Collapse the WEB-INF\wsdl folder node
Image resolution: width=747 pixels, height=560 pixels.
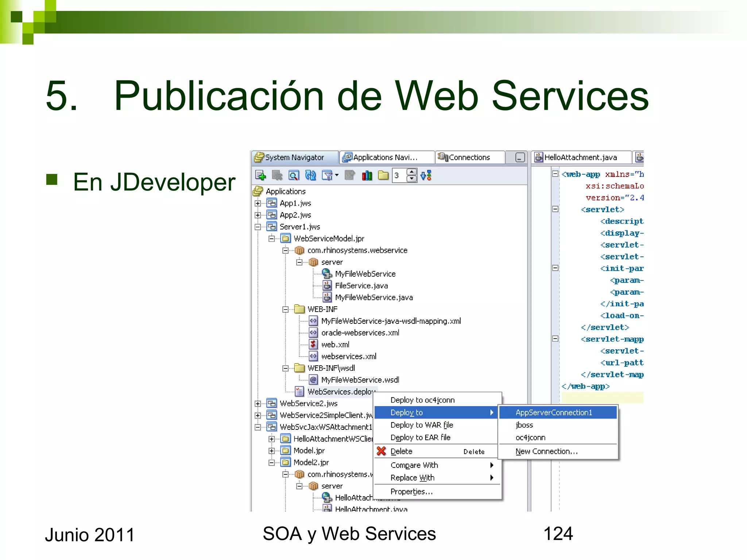pyautogui.click(x=286, y=368)
